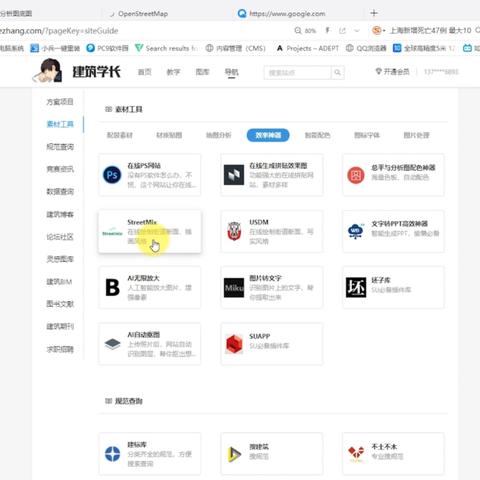Open the 小兵一键重装 bookmark
Viewport: 480px width, 480px height.
click(x=55, y=48)
